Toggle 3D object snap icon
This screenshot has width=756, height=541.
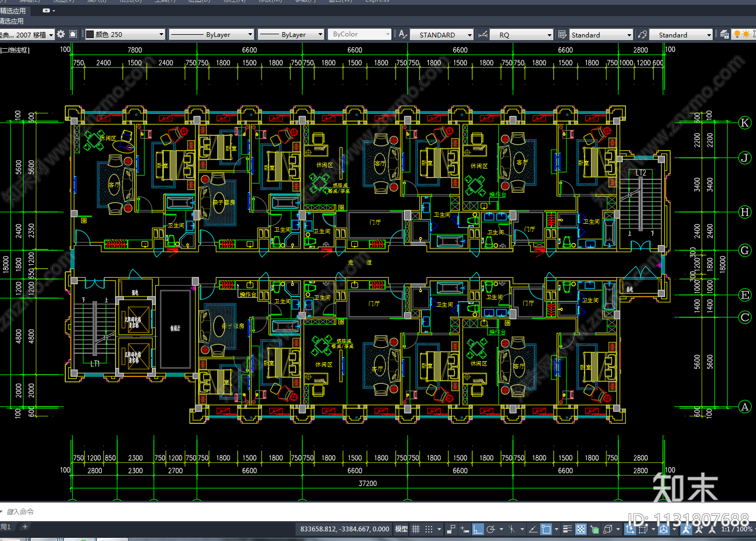click(608, 529)
